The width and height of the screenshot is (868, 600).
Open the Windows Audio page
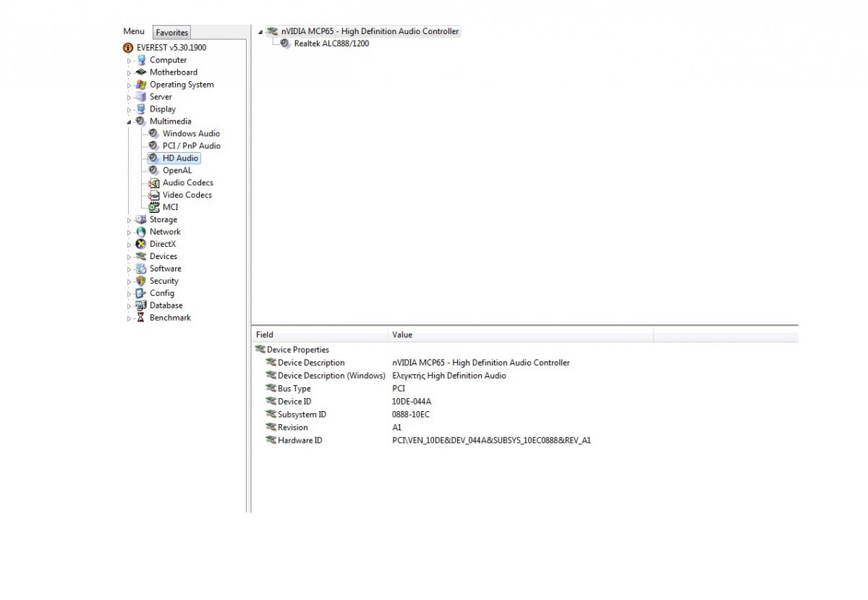[191, 134]
